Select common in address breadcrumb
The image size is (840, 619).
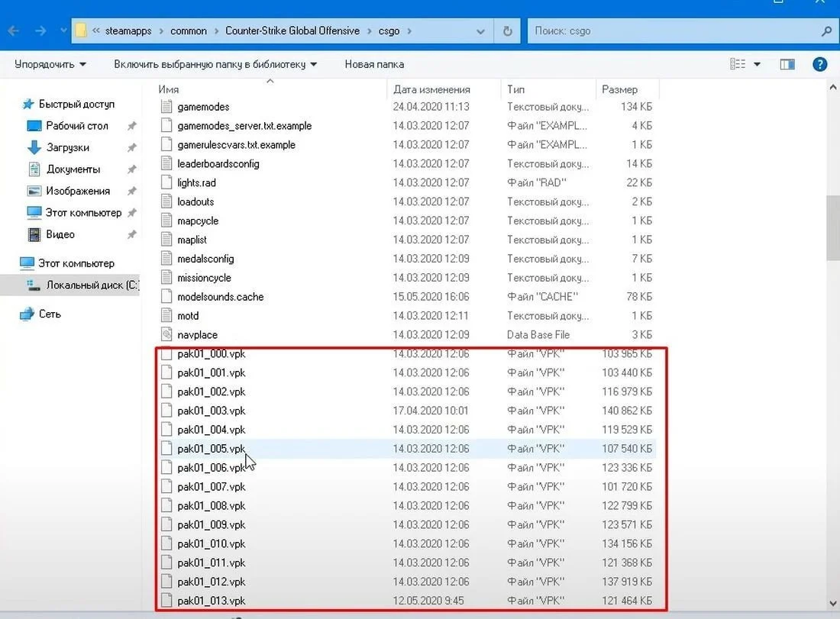tap(189, 31)
